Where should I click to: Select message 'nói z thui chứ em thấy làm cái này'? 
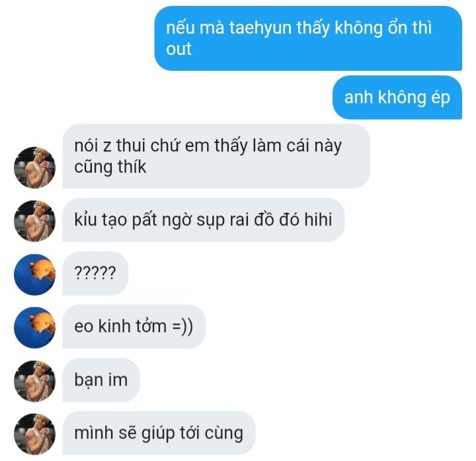[x=216, y=156]
